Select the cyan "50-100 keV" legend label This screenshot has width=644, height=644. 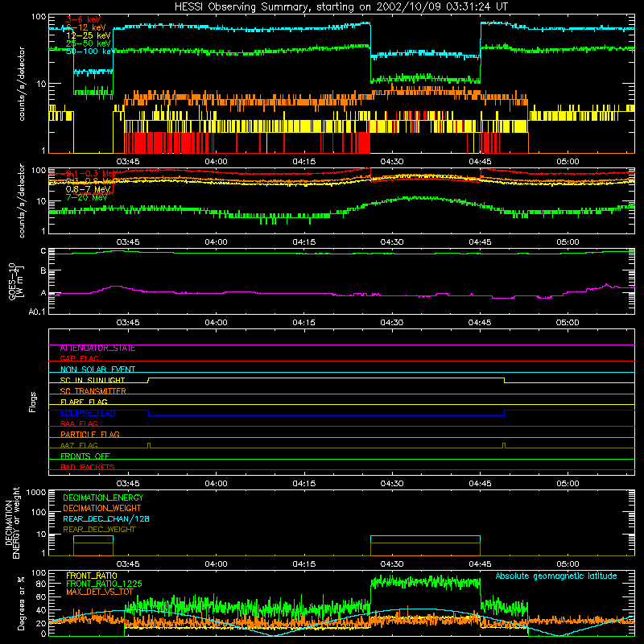(x=89, y=52)
